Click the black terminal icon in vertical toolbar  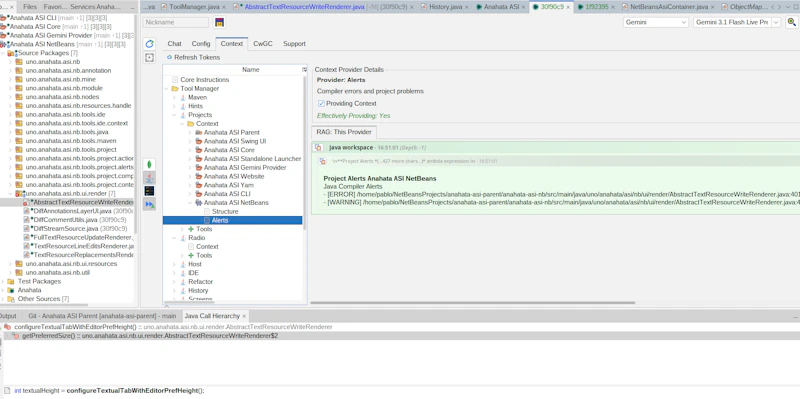pos(149,191)
